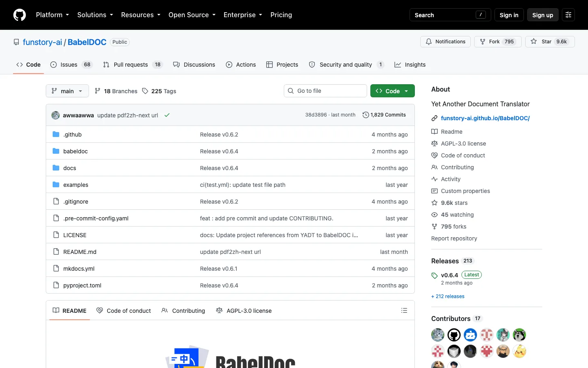Click the babeldoc folder icon
Viewport: 588px width, 368px height.
(56, 151)
